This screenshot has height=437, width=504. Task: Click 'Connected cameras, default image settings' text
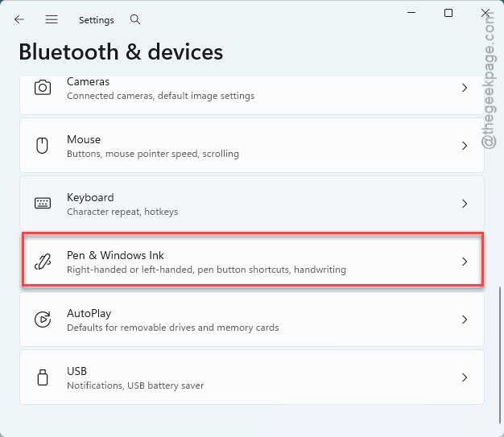(161, 96)
